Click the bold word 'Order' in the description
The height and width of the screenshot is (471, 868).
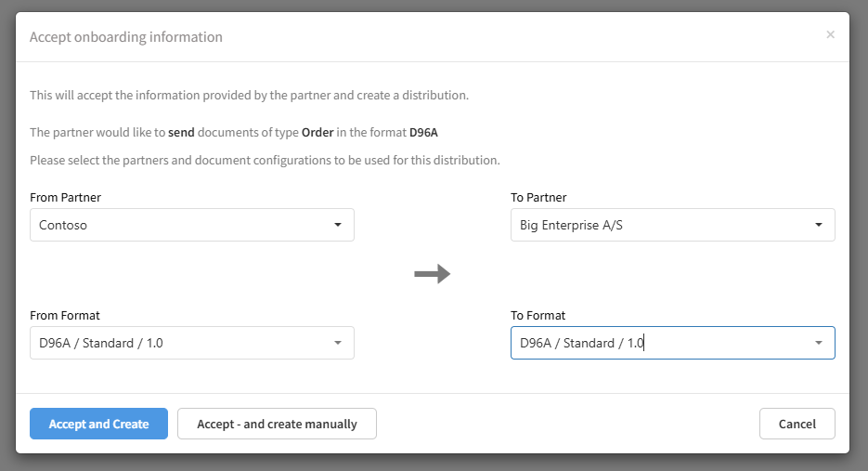click(x=317, y=132)
